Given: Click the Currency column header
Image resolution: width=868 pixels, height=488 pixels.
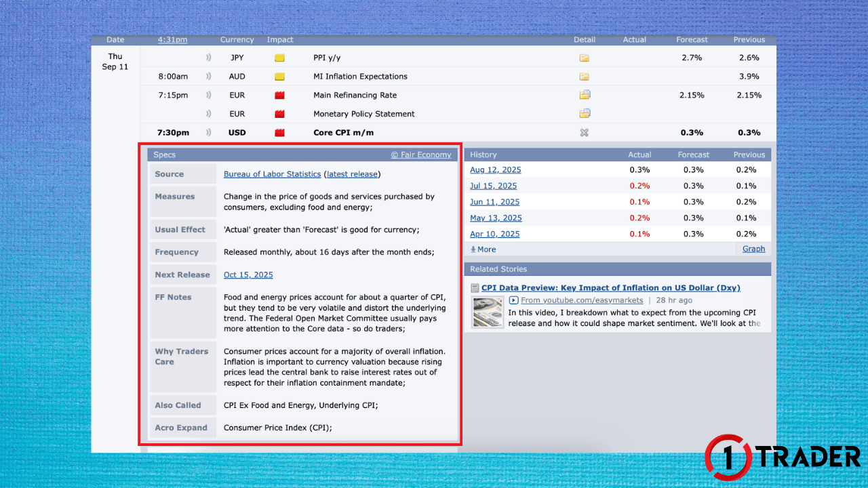Looking at the screenshot, I should click(x=237, y=40).
